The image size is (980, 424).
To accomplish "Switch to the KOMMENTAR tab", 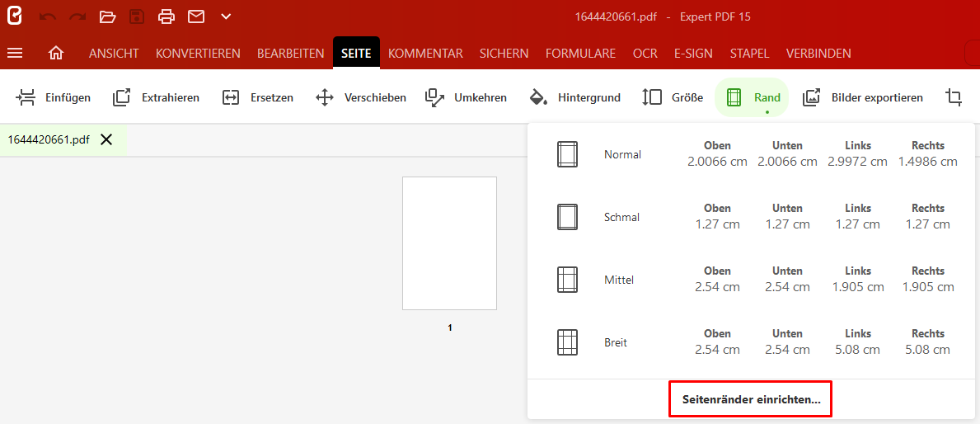I will coord(425,54).
